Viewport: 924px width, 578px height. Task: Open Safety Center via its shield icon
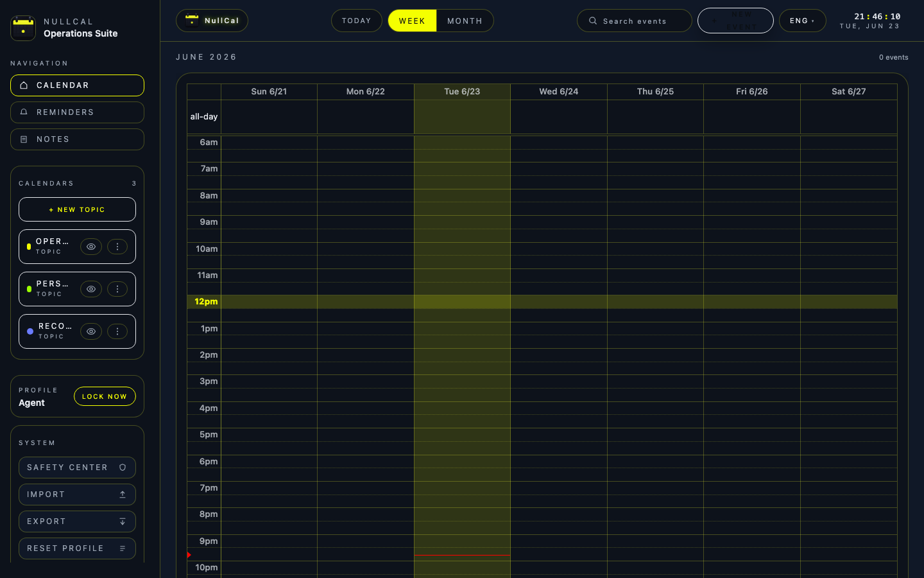click(123, 468)
